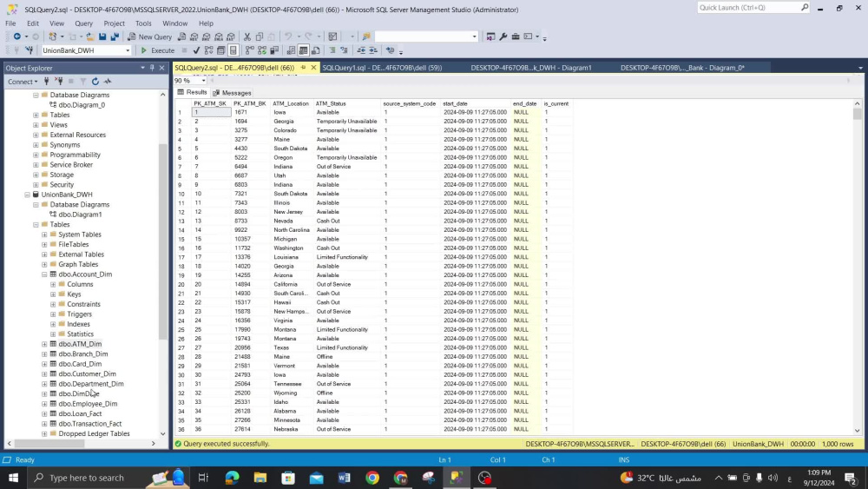Click the Save All icon
Image resolution: width=868 pixels, height=489 pixels.
click(x=115, y=36)
